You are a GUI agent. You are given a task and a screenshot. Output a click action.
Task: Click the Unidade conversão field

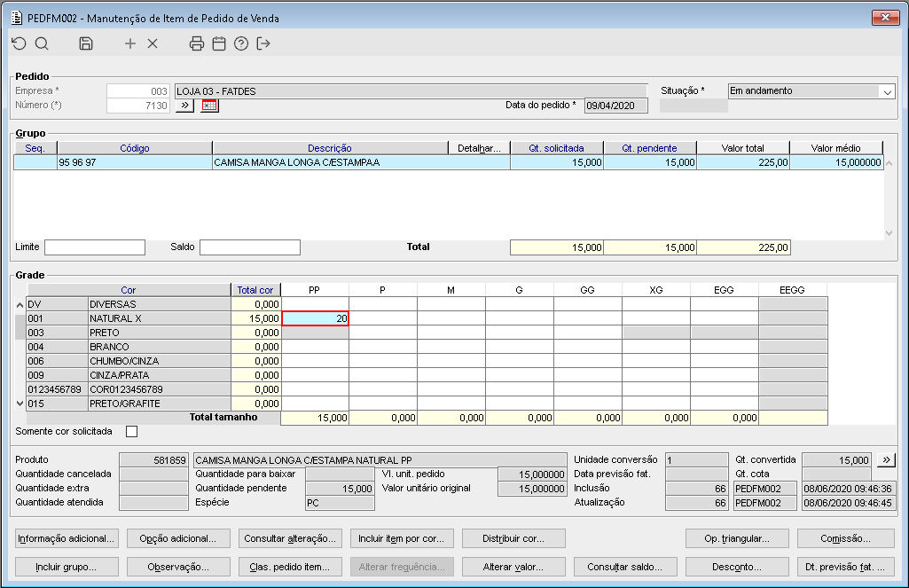[697, 459]
